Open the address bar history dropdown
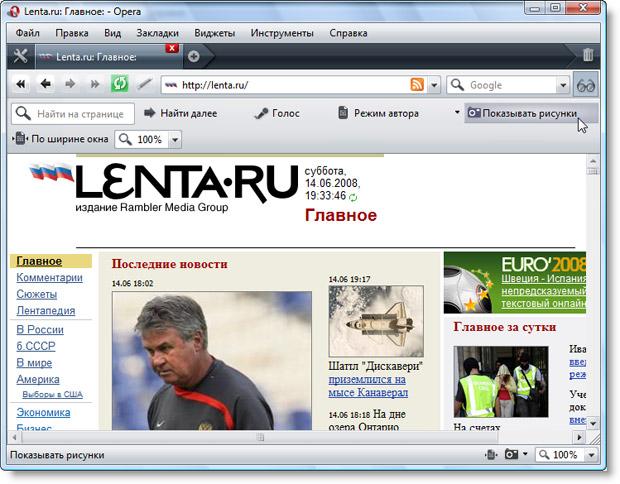The image size is (620, 484). click(434, 85)
